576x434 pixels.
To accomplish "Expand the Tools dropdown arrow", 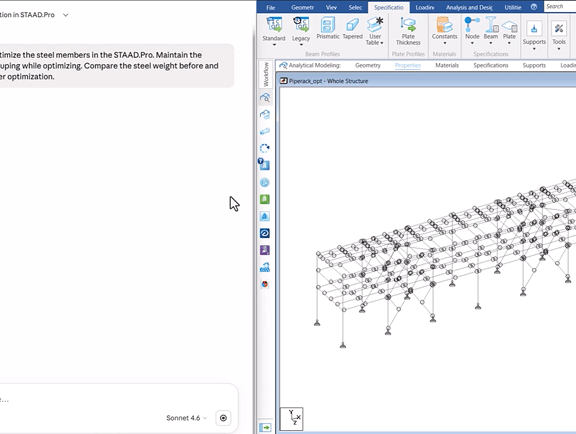I will tap(559, 49).
